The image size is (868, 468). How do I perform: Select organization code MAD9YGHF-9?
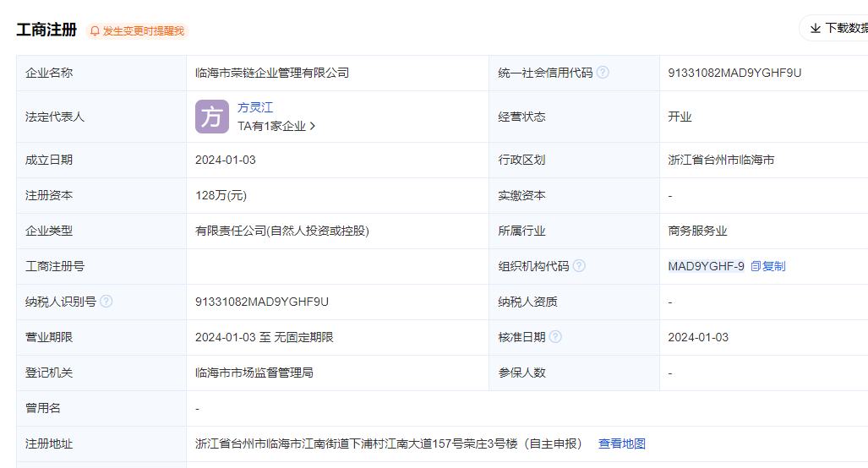coord(706,266)
